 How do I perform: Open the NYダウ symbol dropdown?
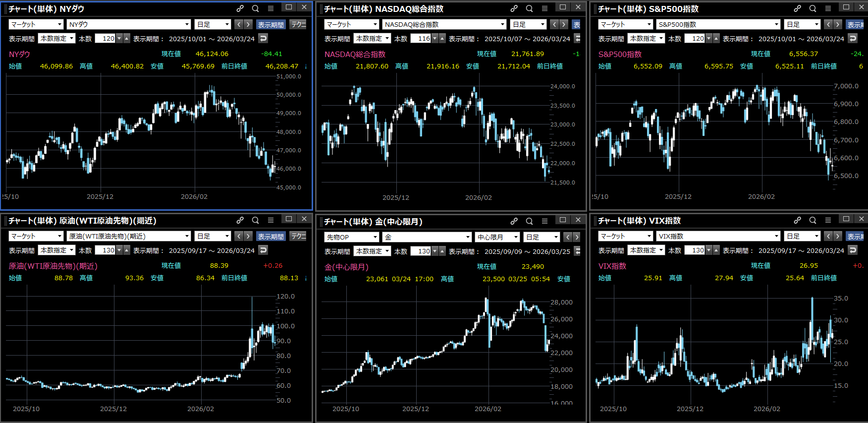tap(129, 24)
